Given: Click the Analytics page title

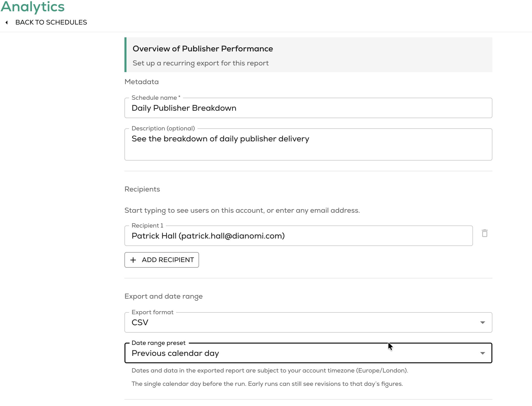Looking at the screenshot, I should [33, 7].
